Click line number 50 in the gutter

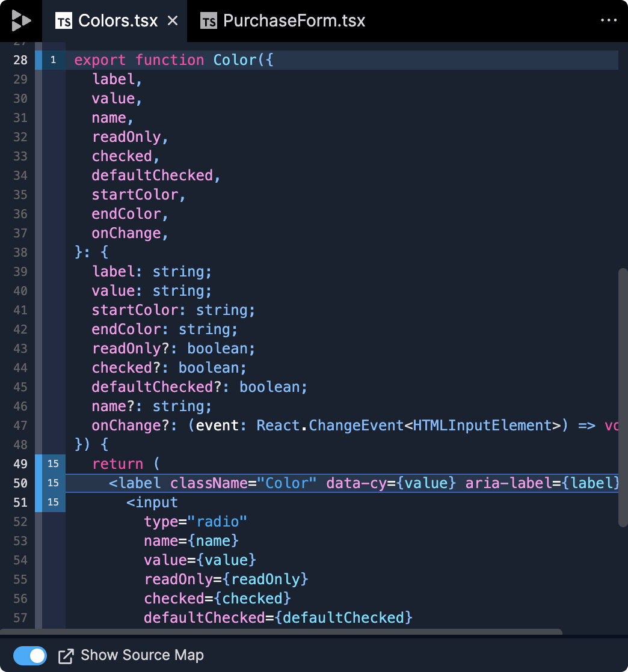[20, 483]
